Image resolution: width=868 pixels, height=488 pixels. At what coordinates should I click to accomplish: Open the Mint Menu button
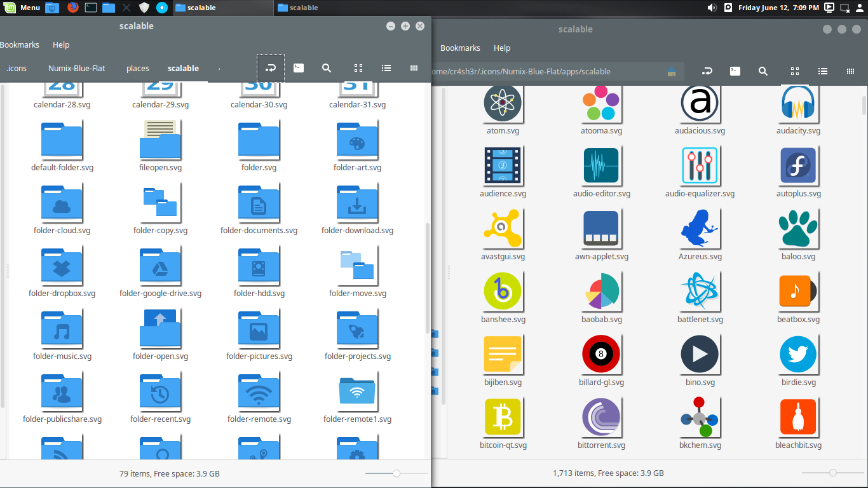tap(22, 8)
